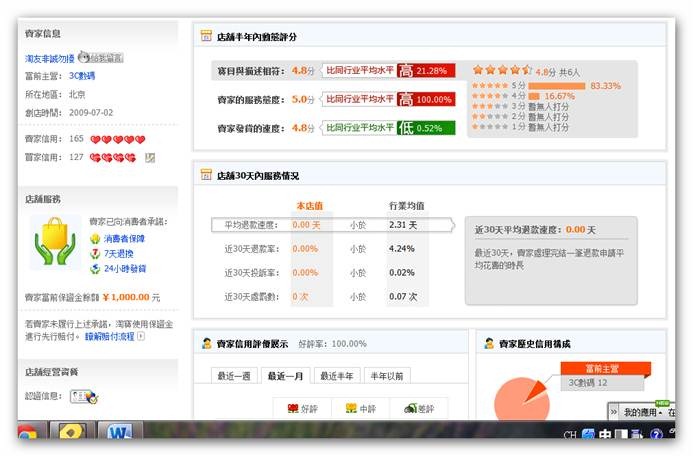Open seller profile link 淘友非誠勿擾

50,58
